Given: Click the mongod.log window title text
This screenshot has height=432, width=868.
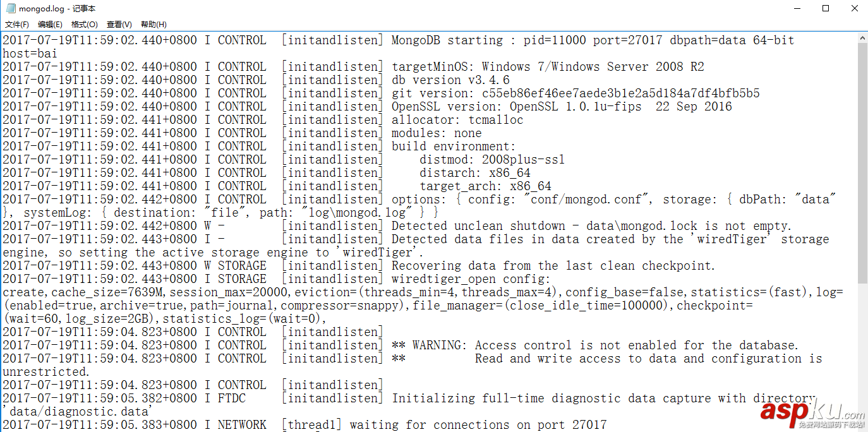Looking at the screenshot, I should [x=57, y=9].
